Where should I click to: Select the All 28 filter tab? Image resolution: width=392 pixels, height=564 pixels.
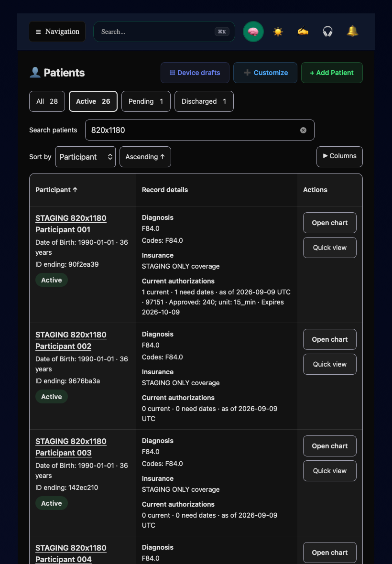47,101
